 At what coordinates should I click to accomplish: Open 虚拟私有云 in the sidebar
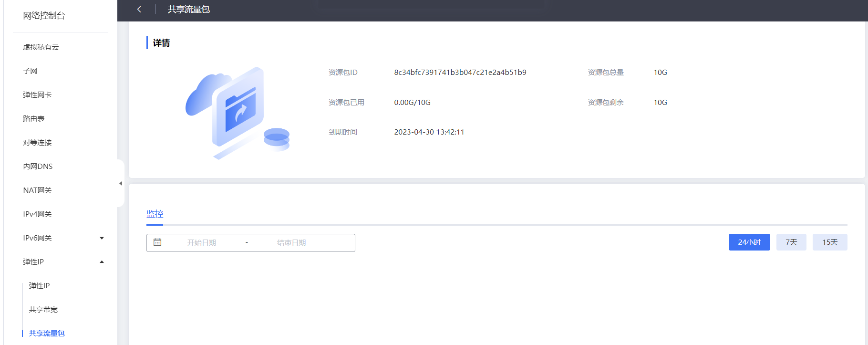click(x=41, y=47)
